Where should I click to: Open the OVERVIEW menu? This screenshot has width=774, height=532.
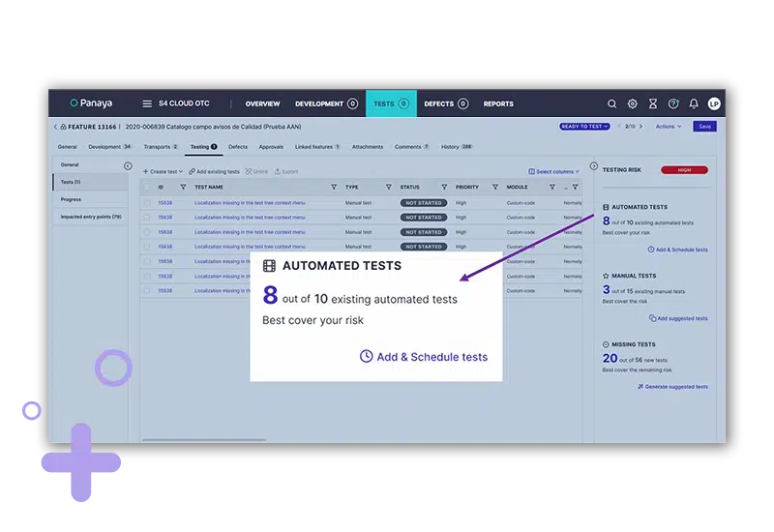[262, 103]
